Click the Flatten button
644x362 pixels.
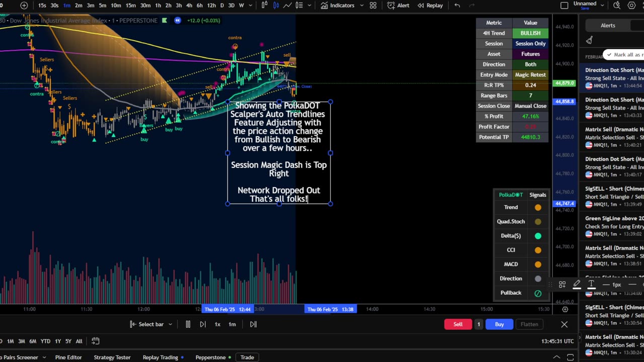tap(529, 324)
